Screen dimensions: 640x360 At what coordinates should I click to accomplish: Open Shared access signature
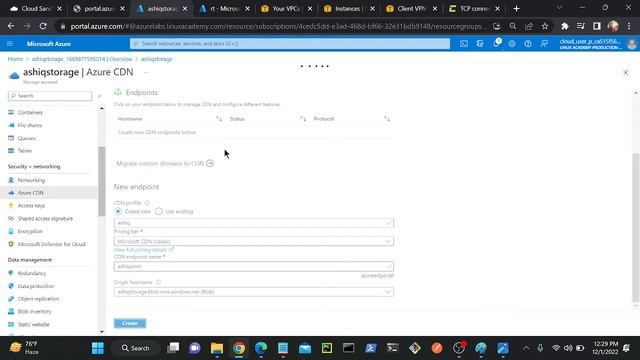pyautogui.click(x=45, y=219)
